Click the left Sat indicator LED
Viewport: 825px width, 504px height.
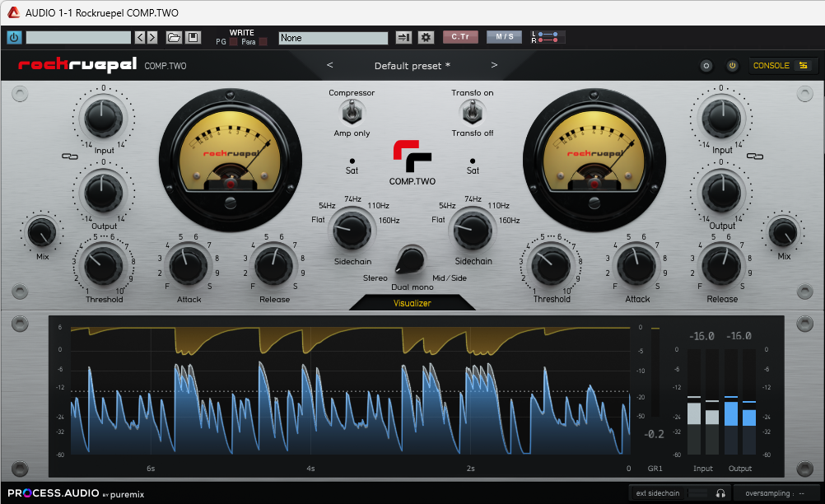tap(352, 161)
